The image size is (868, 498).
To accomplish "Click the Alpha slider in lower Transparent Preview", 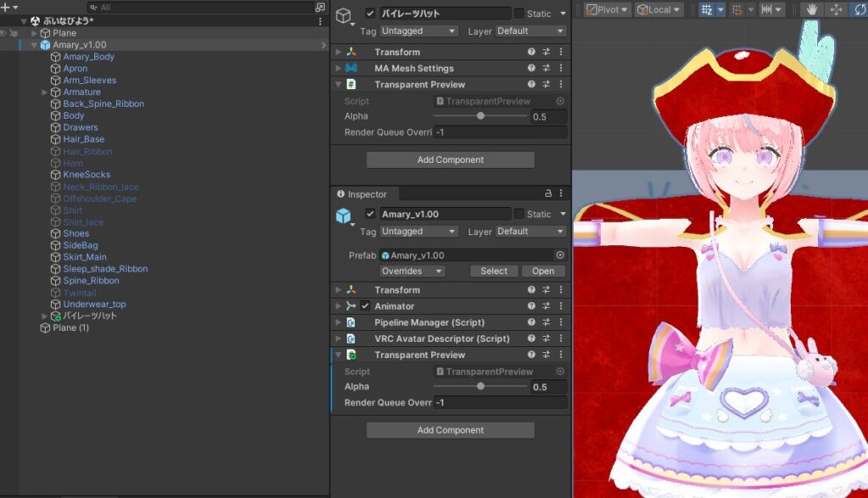I will 481,387.
